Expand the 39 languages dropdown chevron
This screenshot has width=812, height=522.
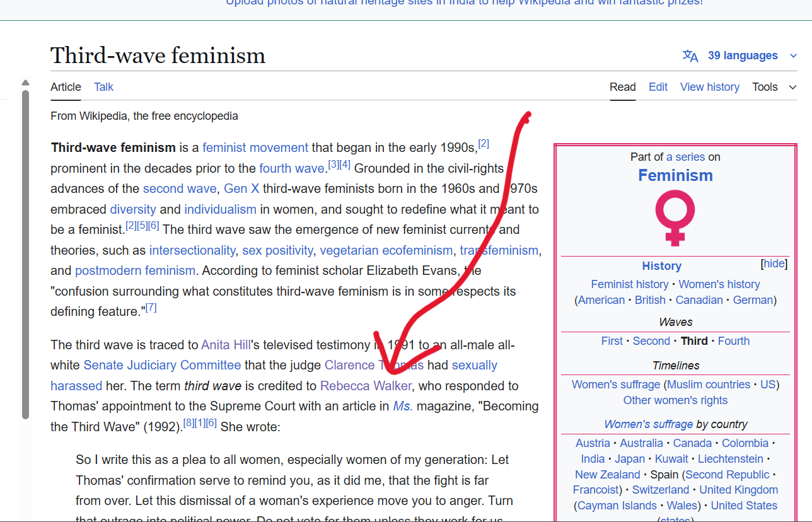click(793, 56)
